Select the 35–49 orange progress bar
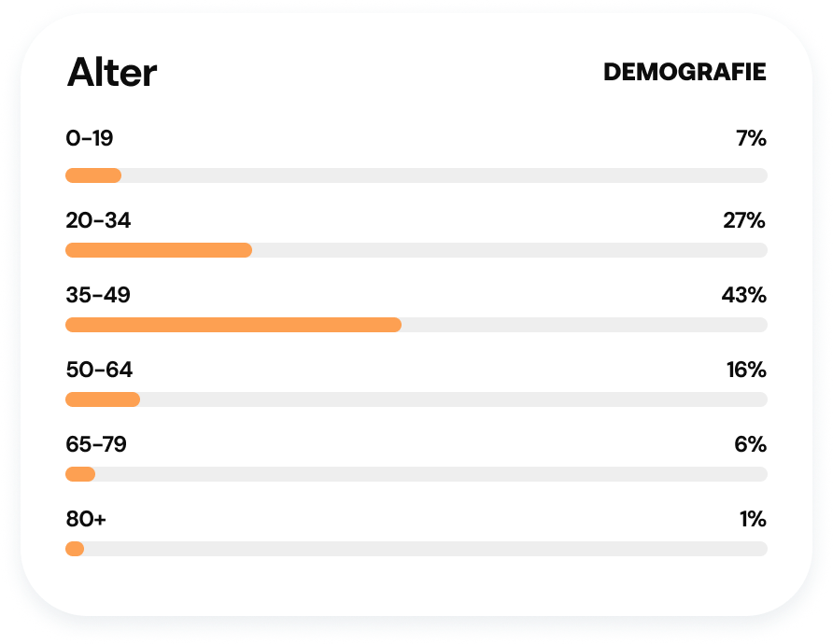 click(233, 325)
